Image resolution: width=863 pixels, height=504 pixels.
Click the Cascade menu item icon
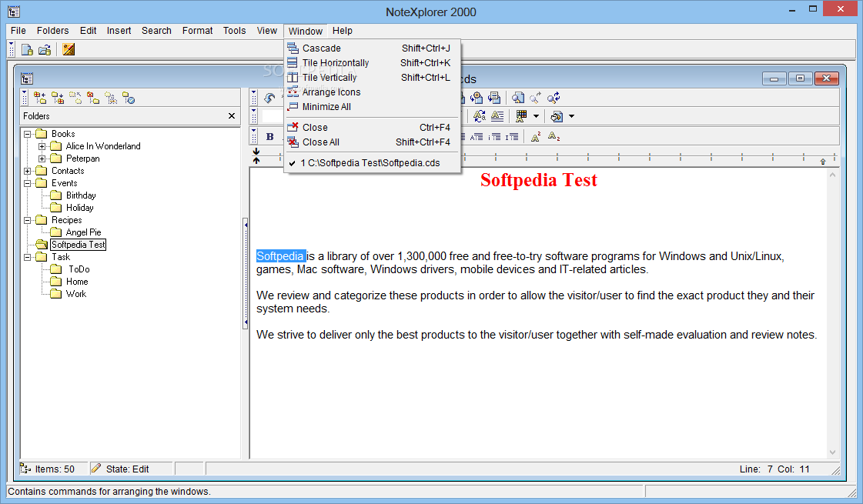coord(293,48)
